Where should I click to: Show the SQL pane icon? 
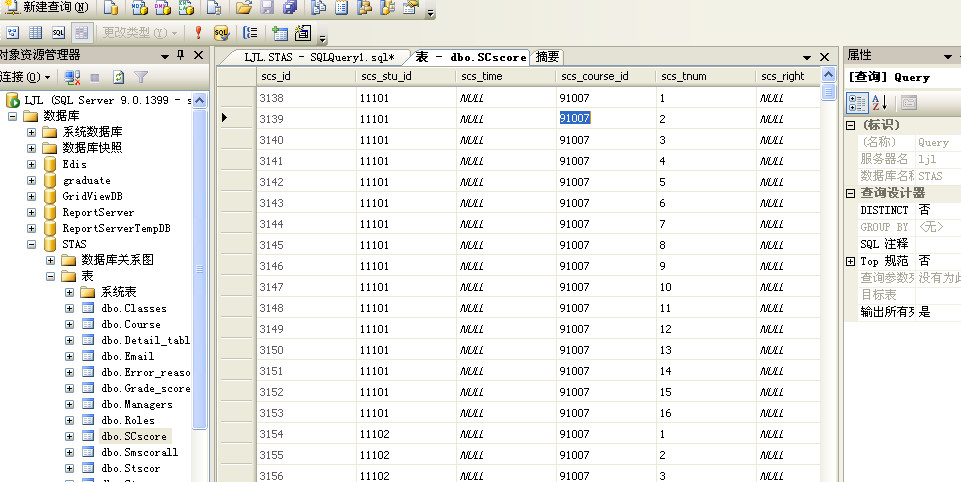click(x=58, y=33)
